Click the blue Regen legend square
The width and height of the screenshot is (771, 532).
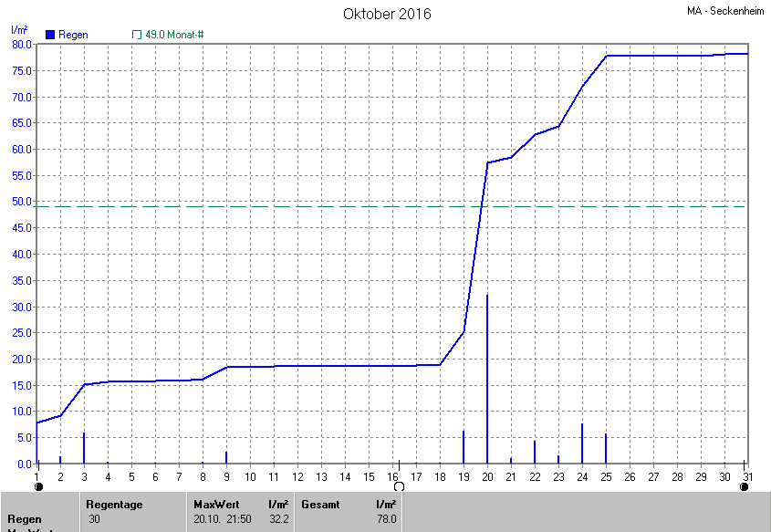[50, 35]
